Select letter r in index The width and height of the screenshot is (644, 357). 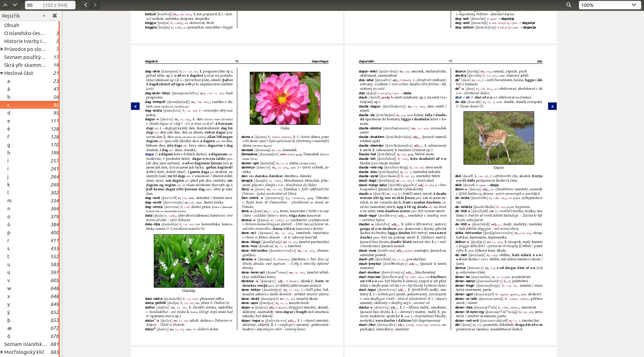coord(29,241)
